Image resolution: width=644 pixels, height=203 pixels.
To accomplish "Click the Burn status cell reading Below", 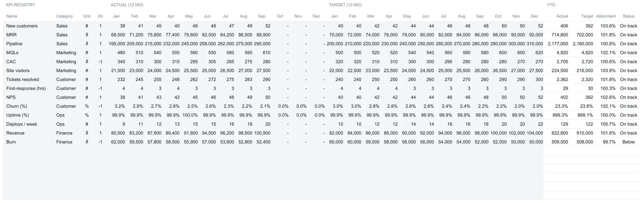I will coord(629,142).
